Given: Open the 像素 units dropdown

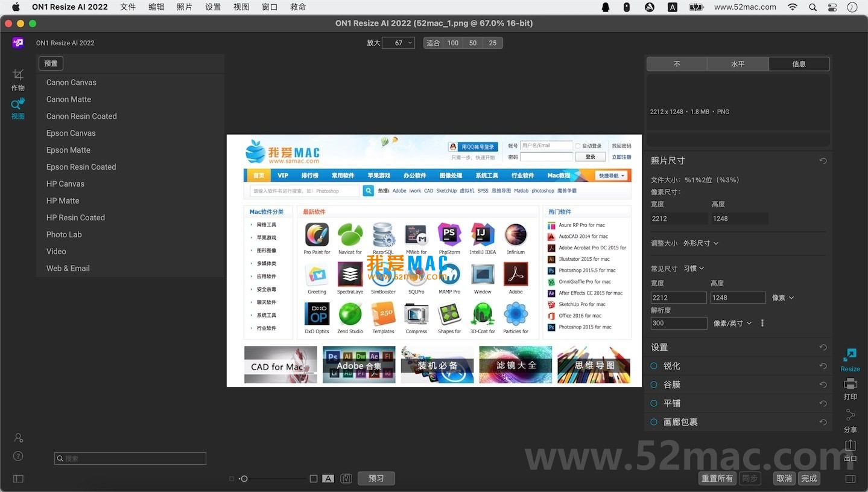Looking at the screenshot, I should (783, 298).
